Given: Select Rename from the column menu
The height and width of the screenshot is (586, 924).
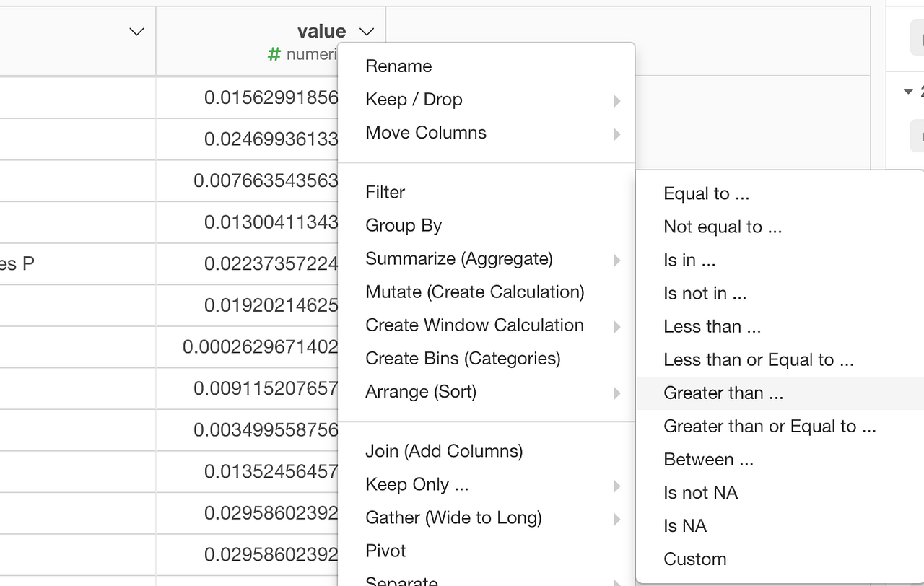Looking at the screenshot, I should click(399, 66).
